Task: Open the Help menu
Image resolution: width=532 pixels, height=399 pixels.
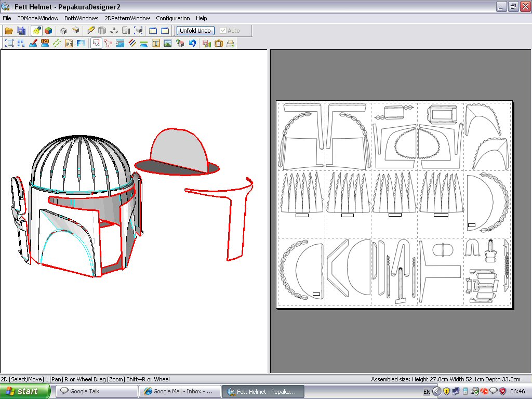Action: pos(201,18)
